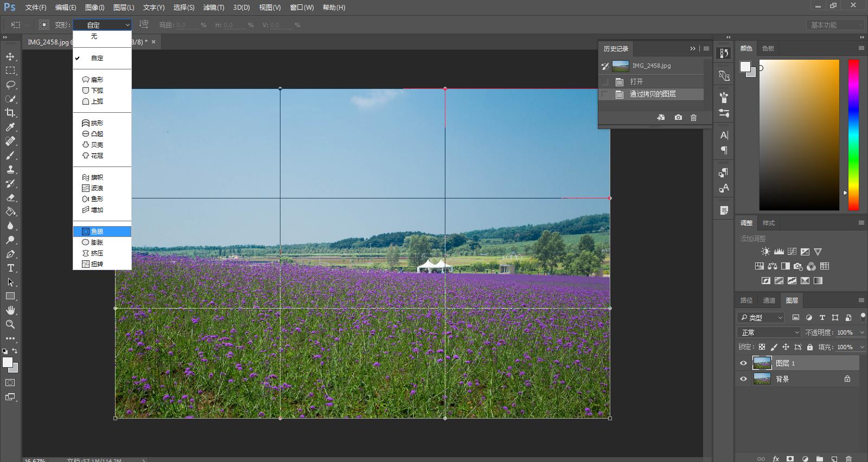868x462 pixels.
Task: Select 通过拷贝的图层 history state
Action: pos(653,94)
